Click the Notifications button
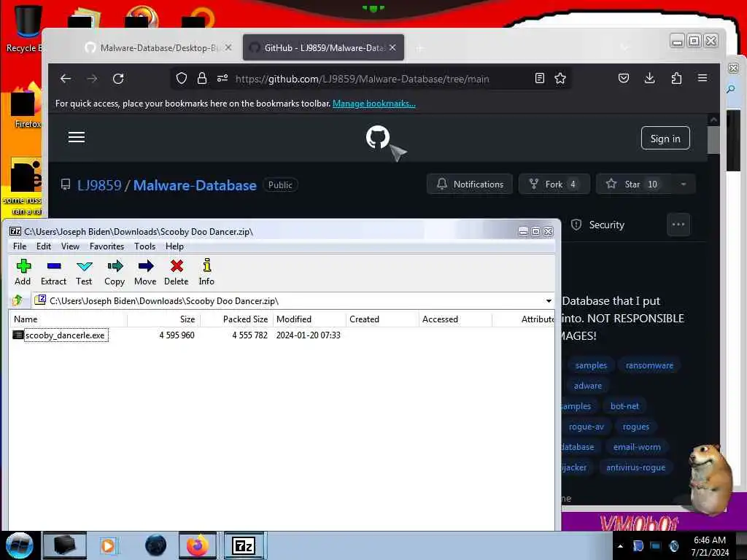 [470, 184]
